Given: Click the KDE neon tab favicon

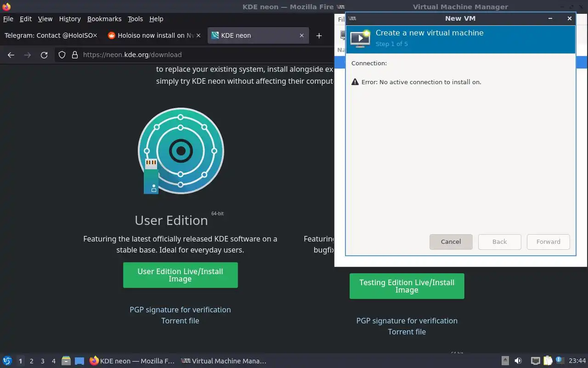Looking at the screenshot, I should pyautogui.click(x=215, y=35).
